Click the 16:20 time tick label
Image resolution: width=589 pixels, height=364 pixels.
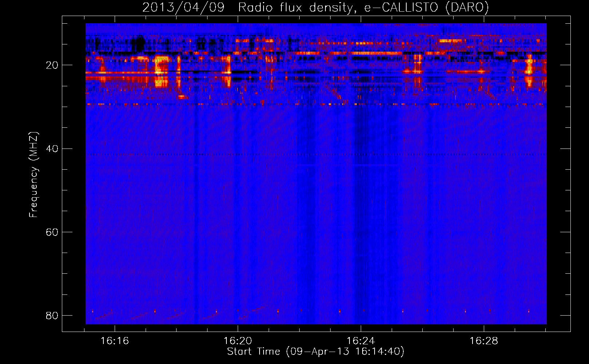tap(238, 341)
